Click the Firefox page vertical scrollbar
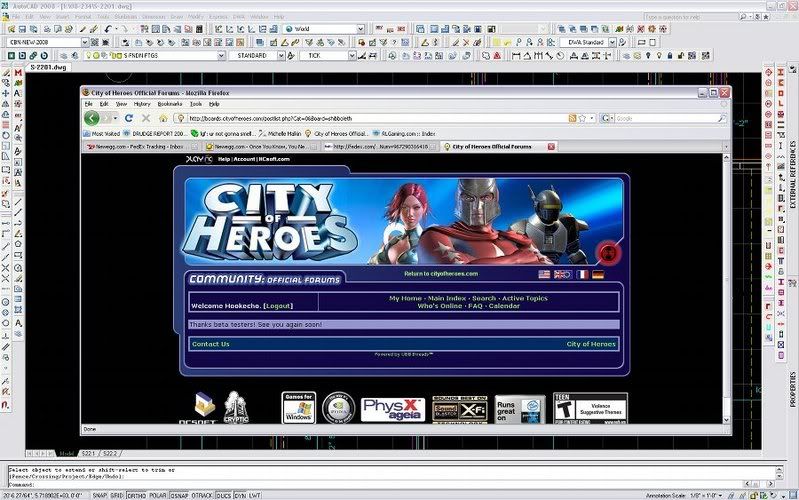Screen dimensions: 799x500 click(727, 290)
